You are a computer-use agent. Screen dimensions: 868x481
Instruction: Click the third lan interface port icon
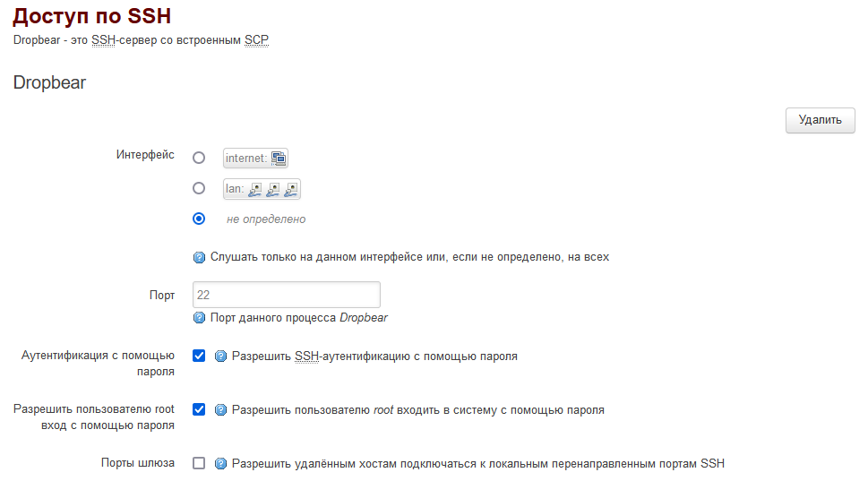pos(290,189)
